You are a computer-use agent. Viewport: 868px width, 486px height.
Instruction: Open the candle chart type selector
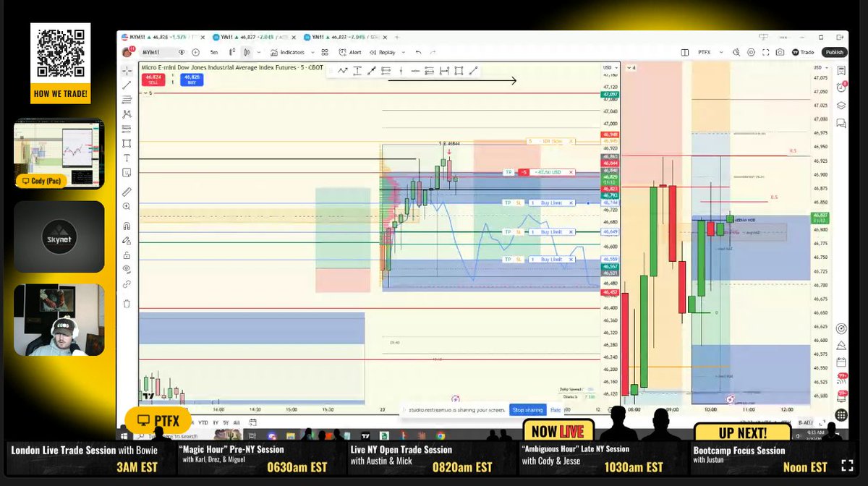247,52
